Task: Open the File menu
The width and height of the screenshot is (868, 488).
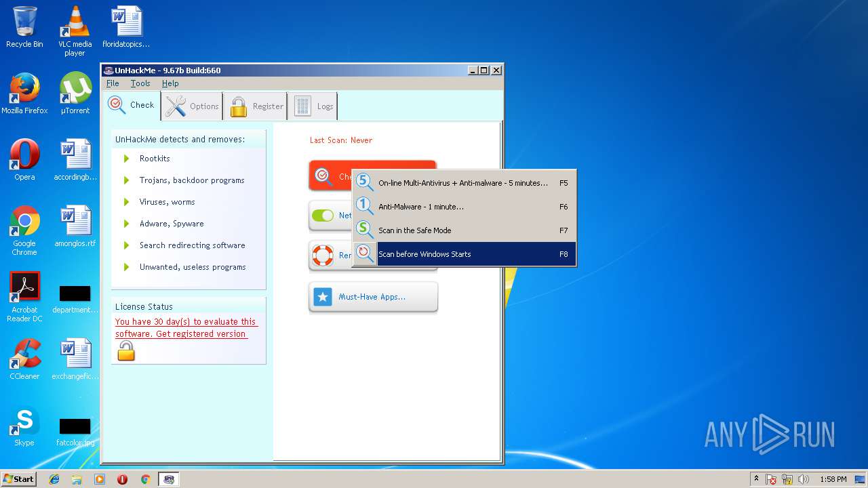Action: click(x=113, y=83)
